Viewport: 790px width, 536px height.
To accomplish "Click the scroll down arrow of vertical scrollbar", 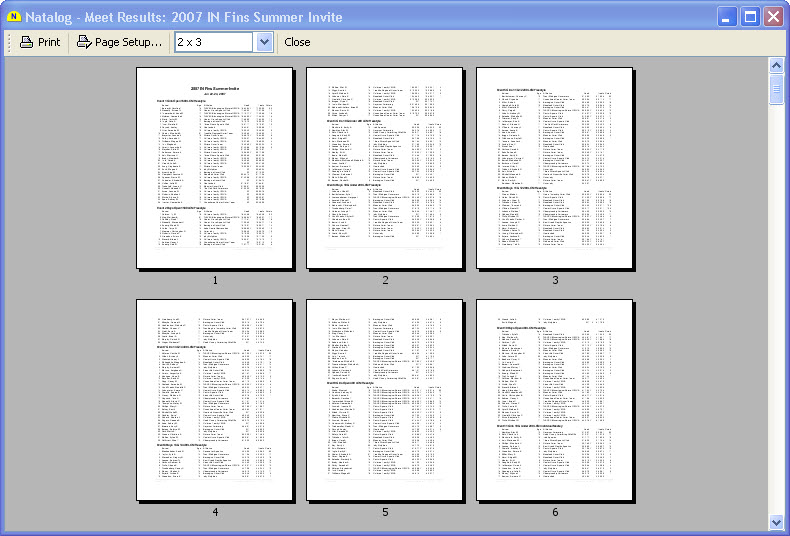I will (x=776, y=522).
